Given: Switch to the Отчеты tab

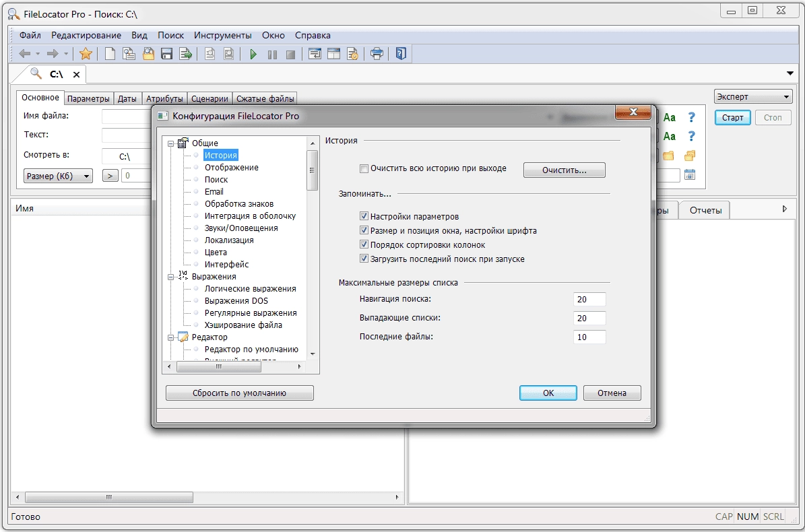Looking at the screenshot, I should (x=705, y=210).
